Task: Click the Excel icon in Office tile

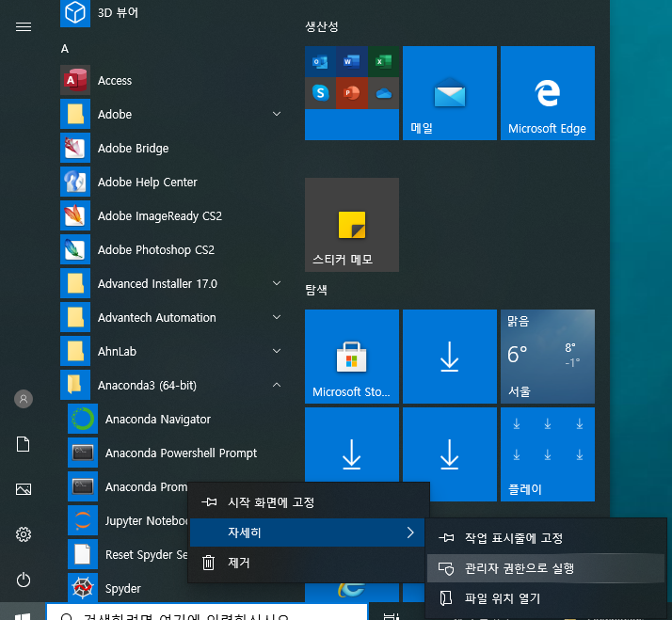Action: pos(383,62)
